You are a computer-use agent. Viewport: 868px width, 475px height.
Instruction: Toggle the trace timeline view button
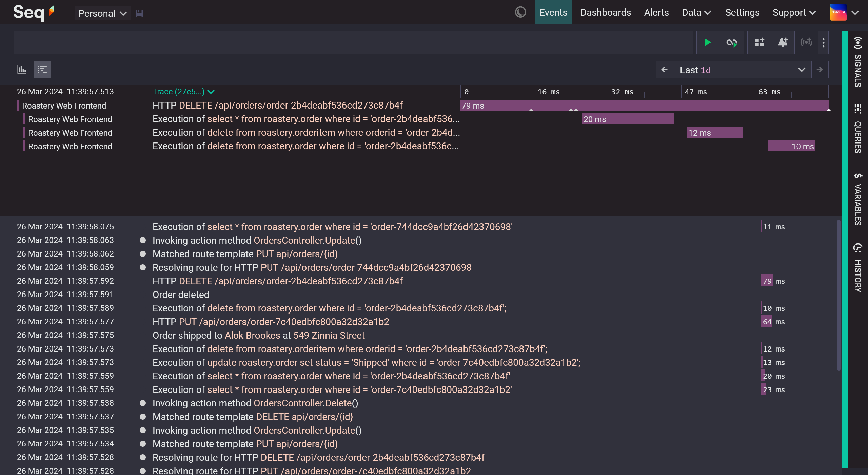click(42, 70)
